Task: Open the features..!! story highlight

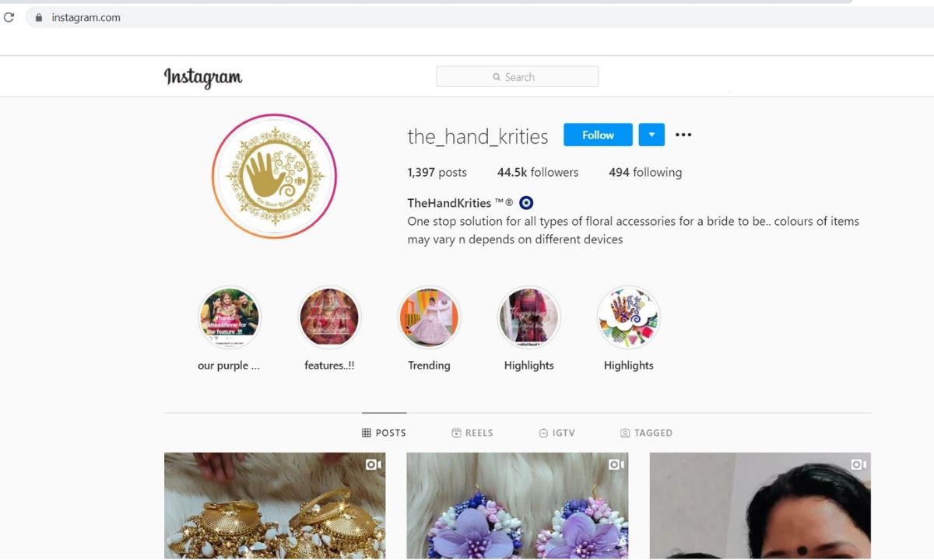Action: [x=329, y=317]
